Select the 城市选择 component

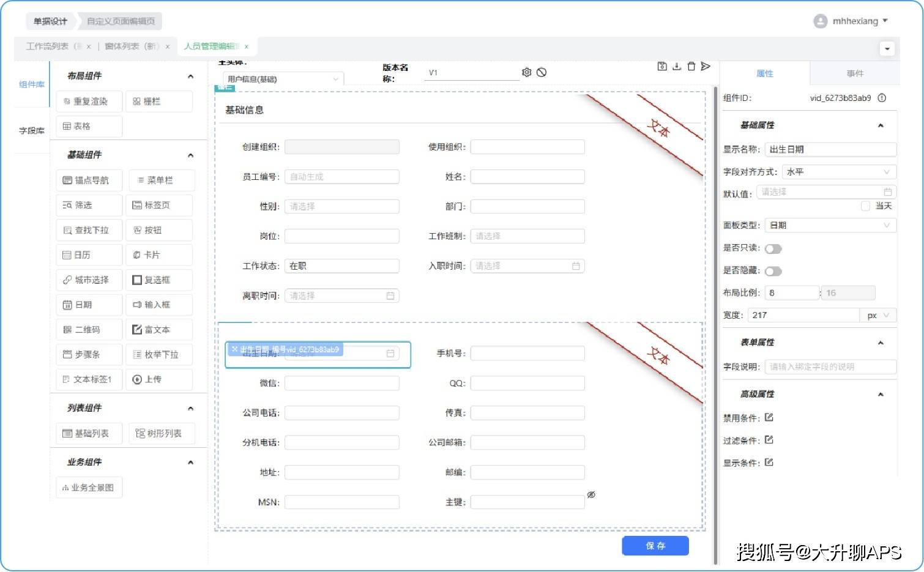pos(89,280)
